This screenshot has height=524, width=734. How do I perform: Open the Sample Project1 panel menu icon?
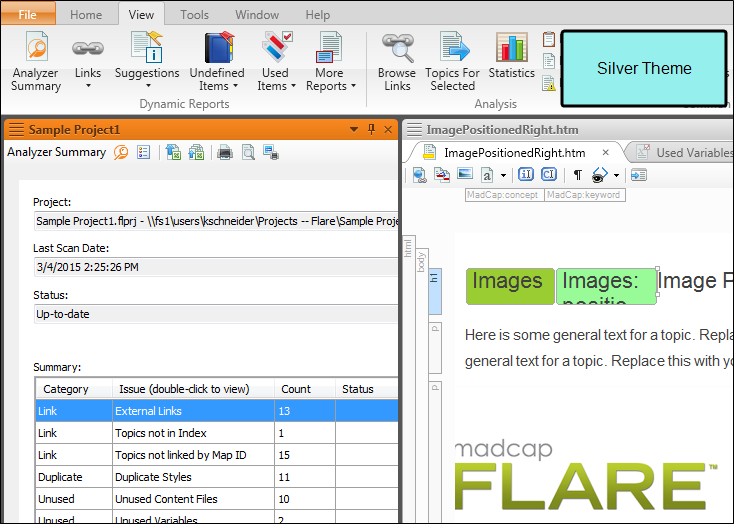point(16,129)
